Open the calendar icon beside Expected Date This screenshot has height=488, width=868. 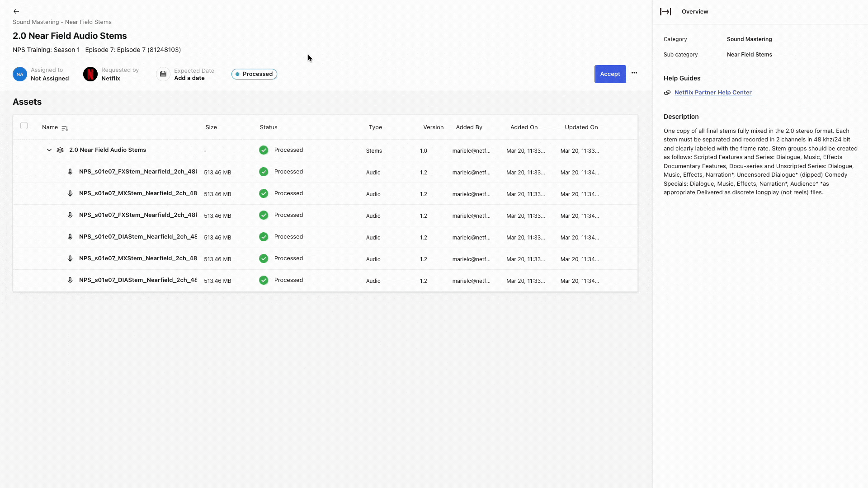tap(163, 74)
